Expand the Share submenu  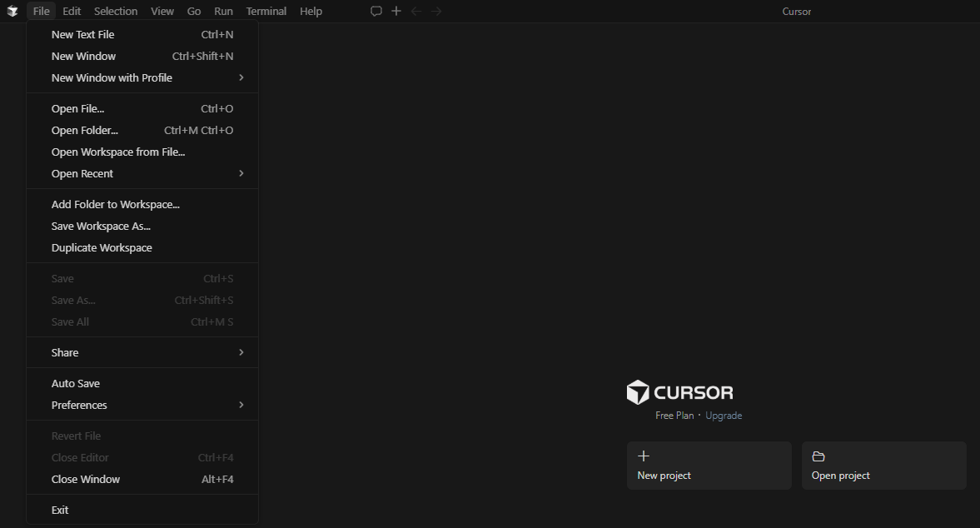(142, 352)
